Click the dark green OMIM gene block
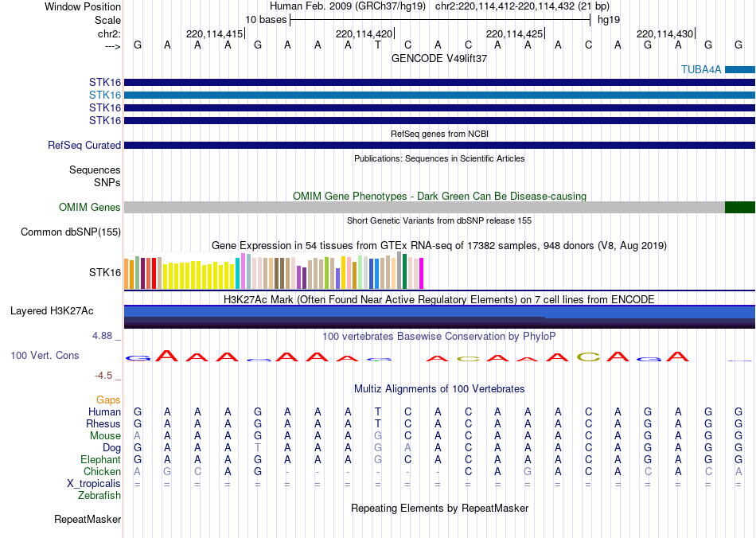This screenshot has height=538, width=756. tap(740, 207)
